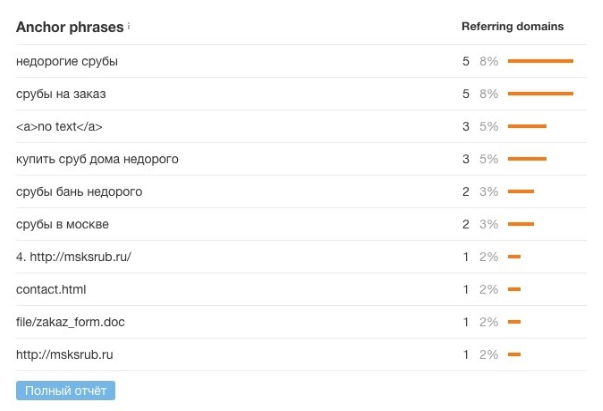
Task: Click the Referring domains column header
Action: click(512, 27)
